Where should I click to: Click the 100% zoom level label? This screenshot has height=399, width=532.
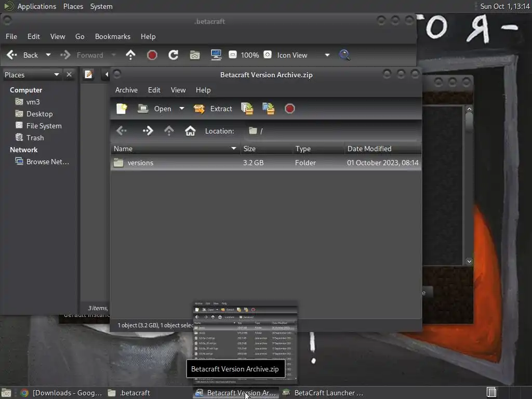[250, 55]
